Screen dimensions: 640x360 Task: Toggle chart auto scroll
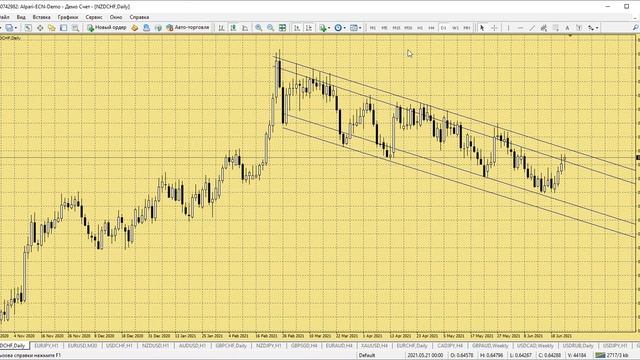pyautogui.click(x=297, y=28)
